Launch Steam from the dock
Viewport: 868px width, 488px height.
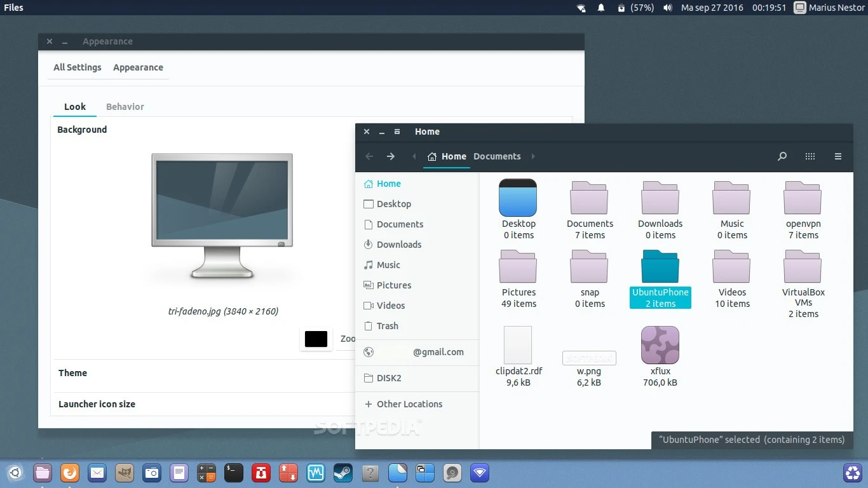(343, 473)
